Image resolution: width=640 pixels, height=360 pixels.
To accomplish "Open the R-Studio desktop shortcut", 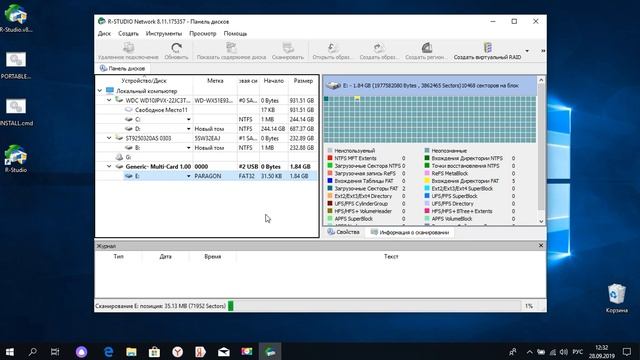I will click(x=16, y=158).
